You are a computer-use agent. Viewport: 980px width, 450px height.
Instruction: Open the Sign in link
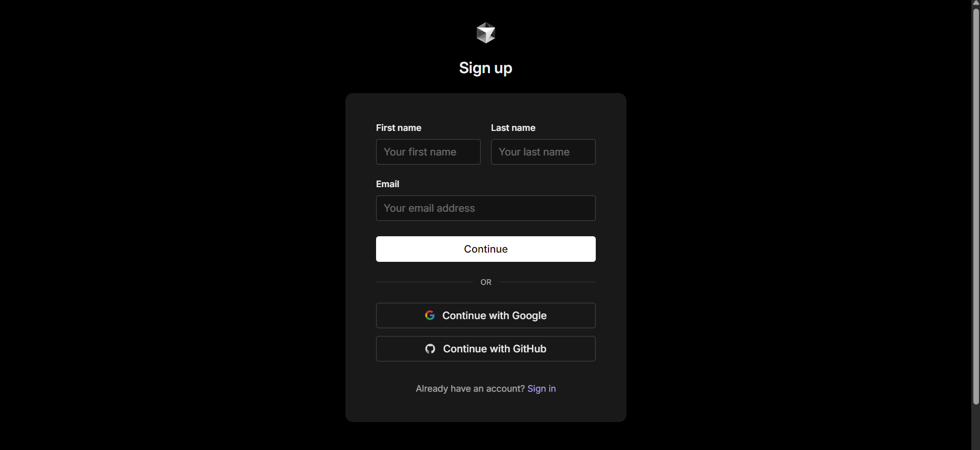click(542, 389)
